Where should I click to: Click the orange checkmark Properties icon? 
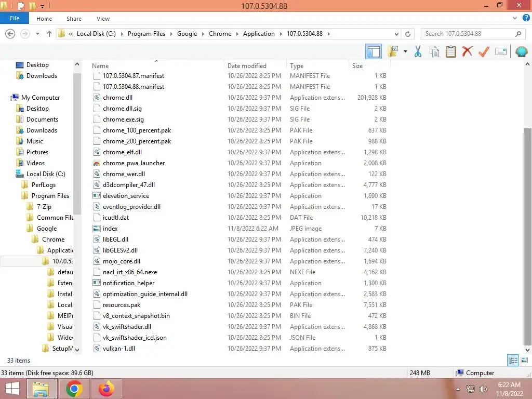tap(484, 51)
